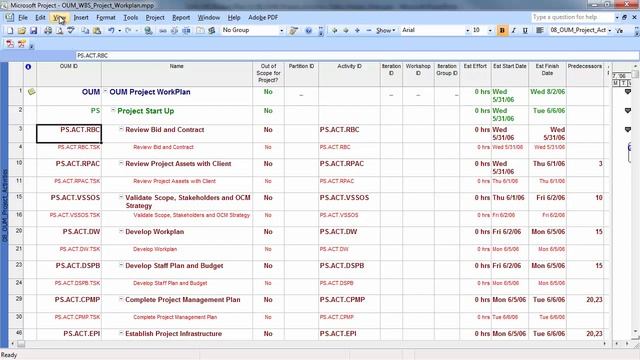Collapse Develop Staff Plan and Budget subtasks
The height and width of the screenshot is (360, 640).
(121, 265)
